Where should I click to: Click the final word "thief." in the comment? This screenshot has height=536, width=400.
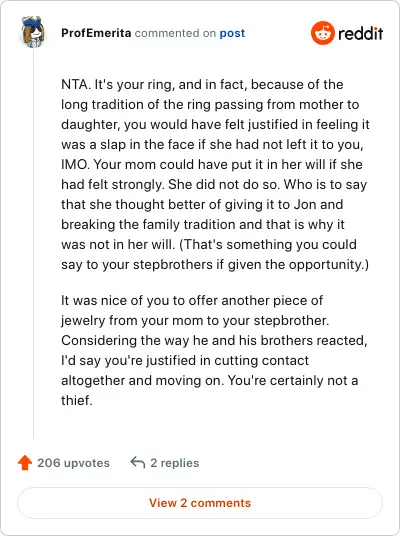coord(77,400)
